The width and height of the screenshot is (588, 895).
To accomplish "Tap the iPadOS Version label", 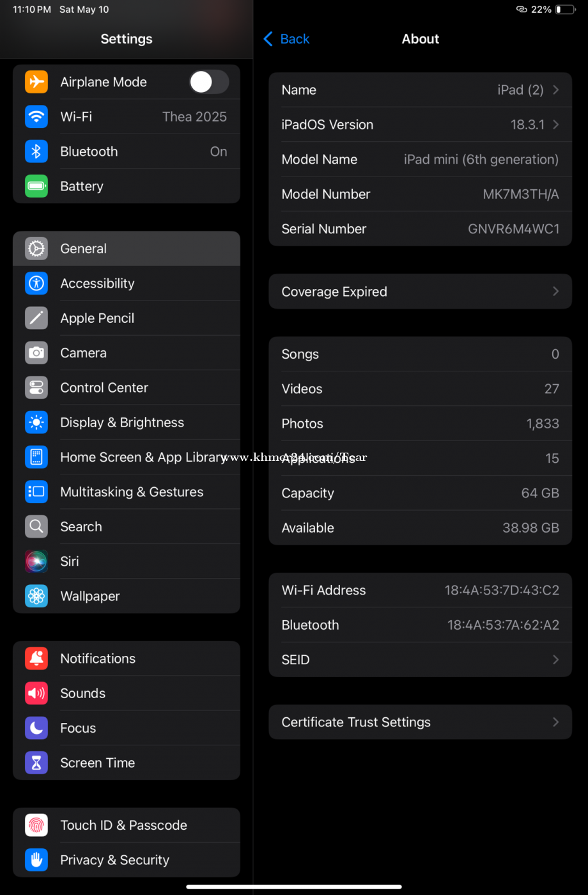I will pyautogui.click(x=327, y=125).
